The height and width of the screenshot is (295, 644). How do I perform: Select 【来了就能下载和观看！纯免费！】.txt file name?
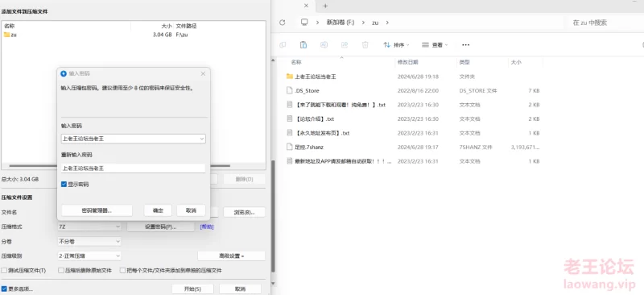(x=341, y=105)
